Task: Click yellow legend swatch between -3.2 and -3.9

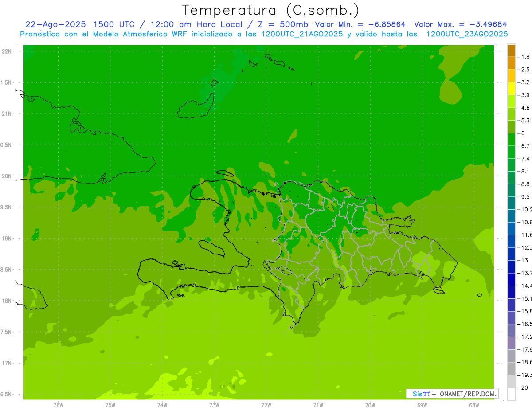Action: click(x=511, y=88)
